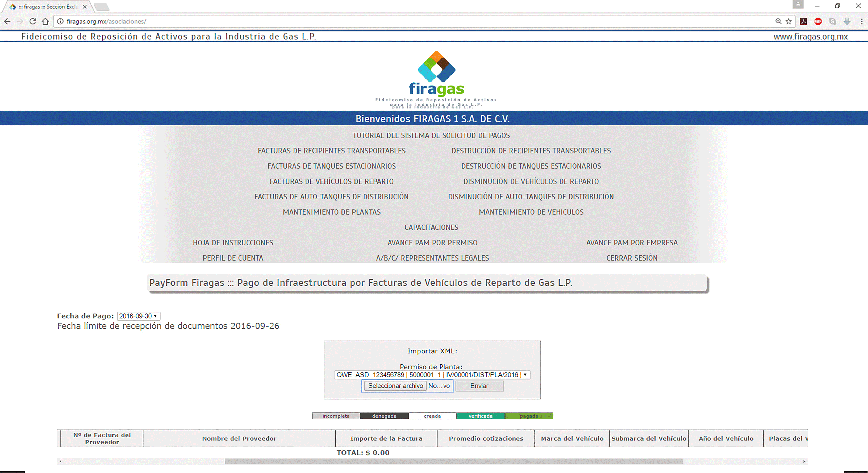Go to Mantenimiento de Plantas

point(332,212)
